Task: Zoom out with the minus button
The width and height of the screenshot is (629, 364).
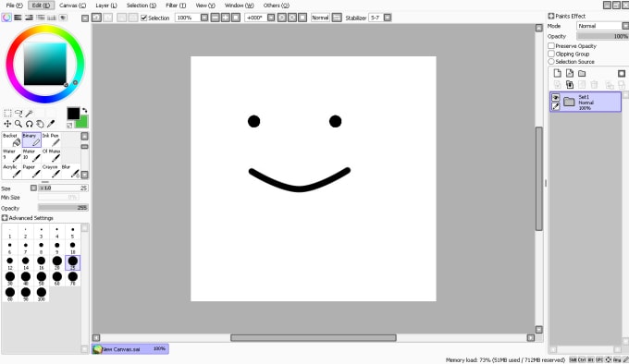Action: 216,18
